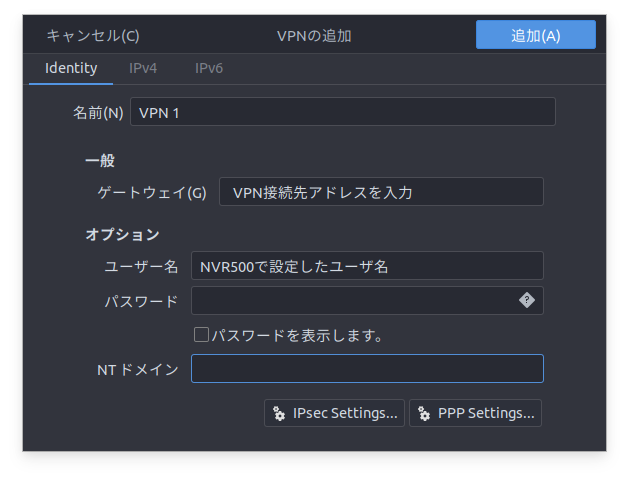629x482 pixels.
Task: Open the IPv4 tab
Action: click(143, 68)
